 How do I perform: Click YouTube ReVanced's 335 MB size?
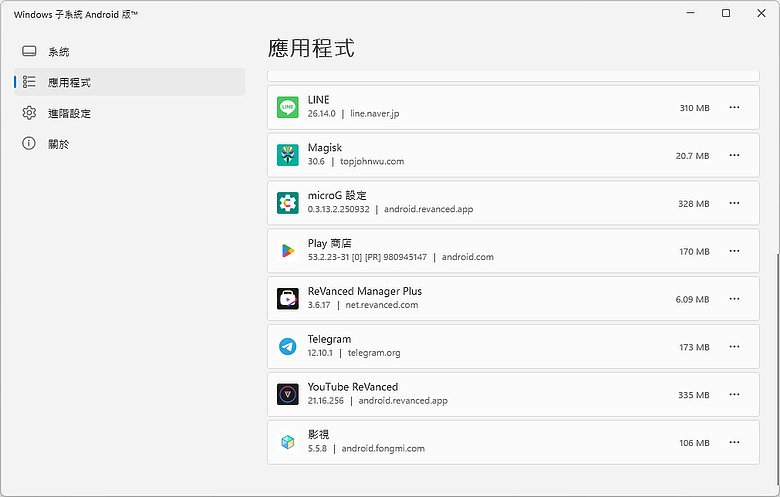[x=693, y=395]
